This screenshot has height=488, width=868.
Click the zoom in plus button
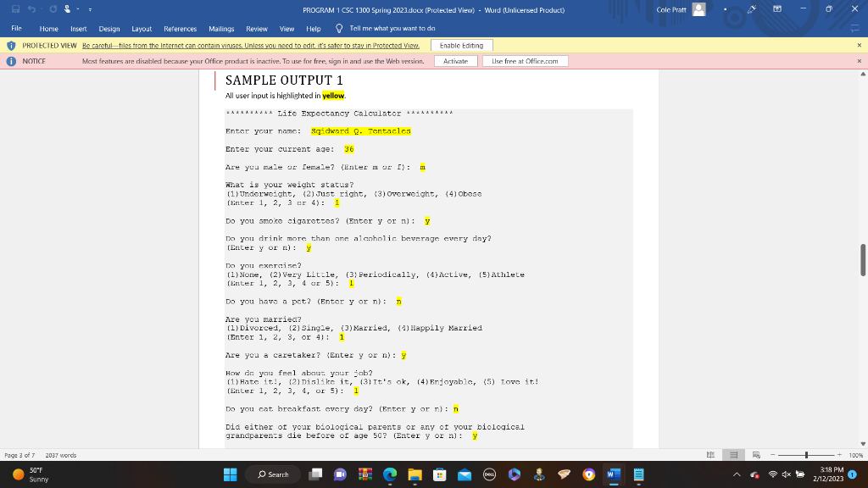pos(839,455)
